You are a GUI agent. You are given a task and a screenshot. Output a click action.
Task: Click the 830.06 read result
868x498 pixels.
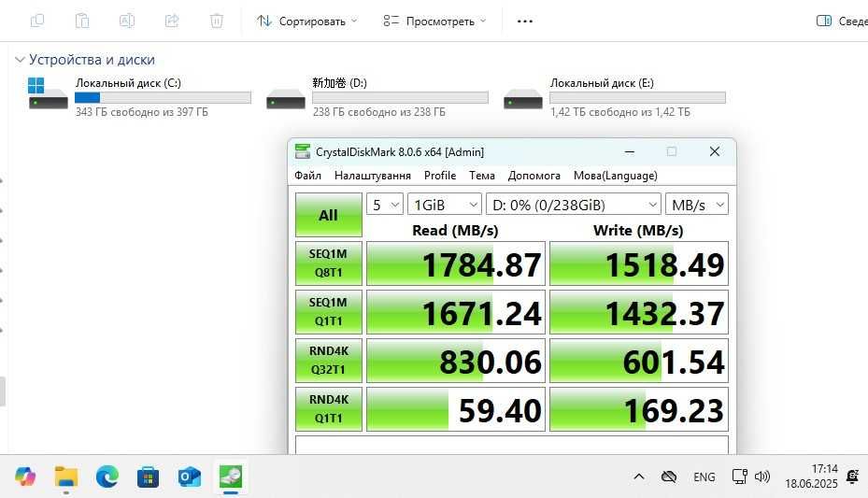point(456,361)
